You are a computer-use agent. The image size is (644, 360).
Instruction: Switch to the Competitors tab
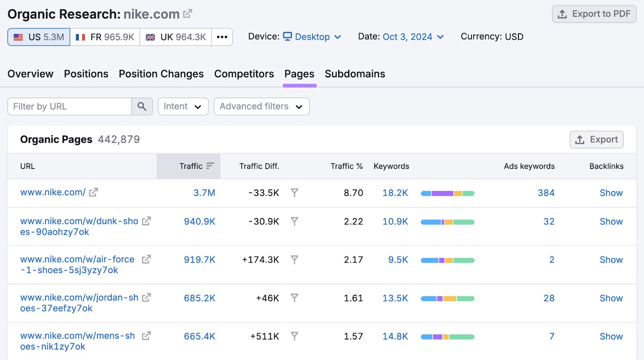point(244,74)
